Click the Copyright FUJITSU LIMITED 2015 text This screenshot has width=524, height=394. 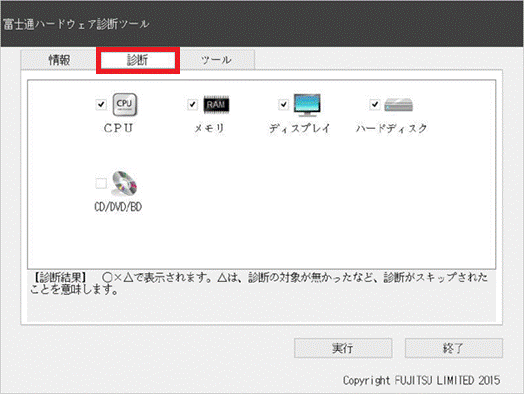(421, 380)
